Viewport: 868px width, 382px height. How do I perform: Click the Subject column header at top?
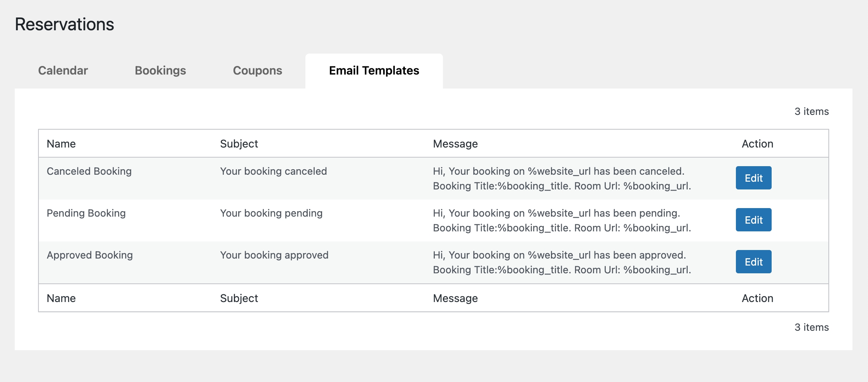click(239, 144)
